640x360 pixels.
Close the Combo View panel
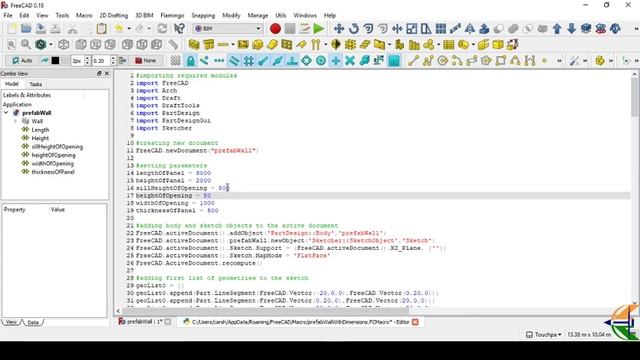tap(107, 73)
